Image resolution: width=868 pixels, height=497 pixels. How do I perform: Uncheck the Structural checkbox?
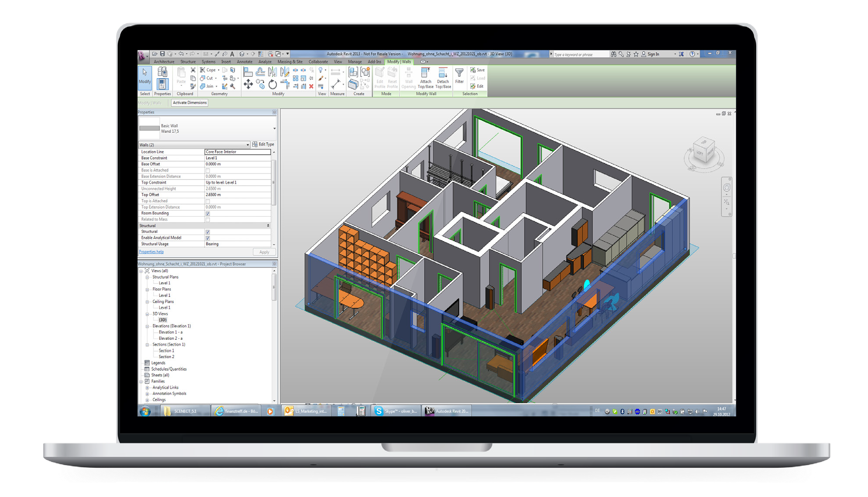click(208, 232)
